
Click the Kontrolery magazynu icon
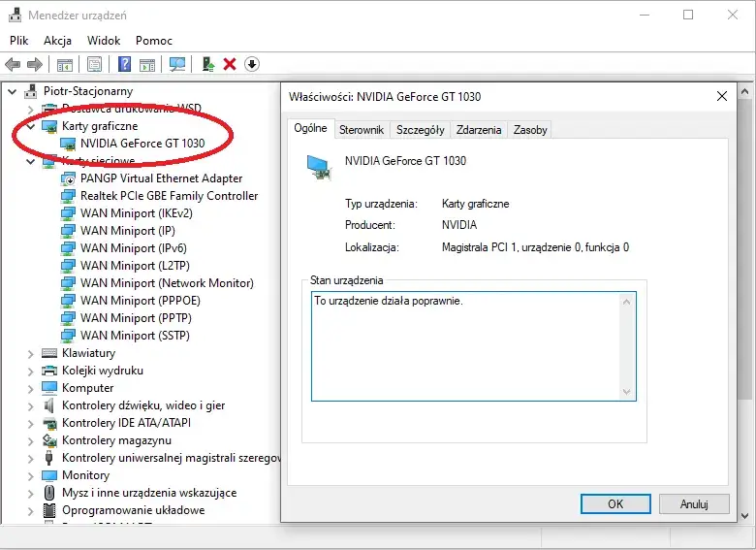pos(49,440)
